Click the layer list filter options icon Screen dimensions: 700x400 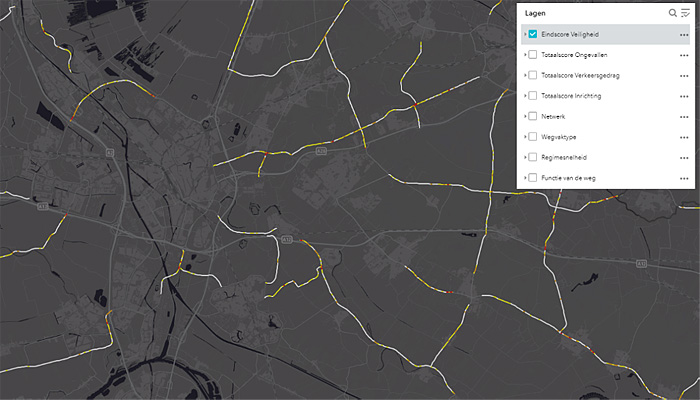coord(685,13)
